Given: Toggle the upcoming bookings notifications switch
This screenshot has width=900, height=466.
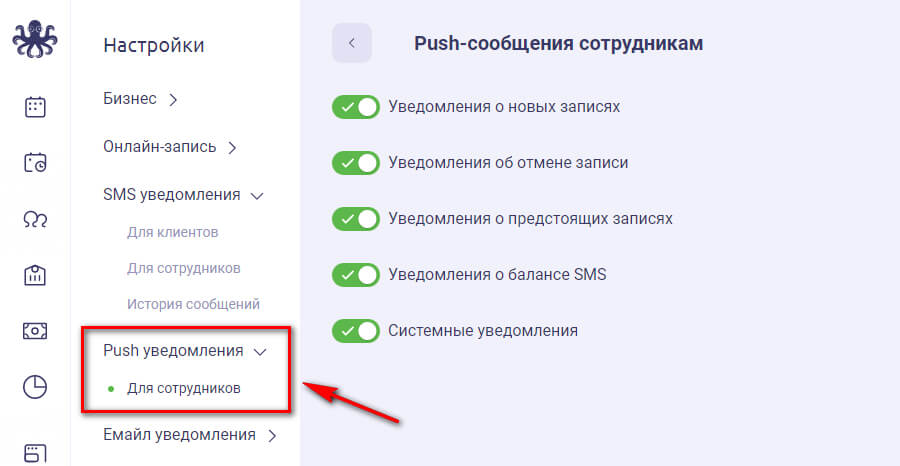Looking at the screenshot, I should coord(356,218).
